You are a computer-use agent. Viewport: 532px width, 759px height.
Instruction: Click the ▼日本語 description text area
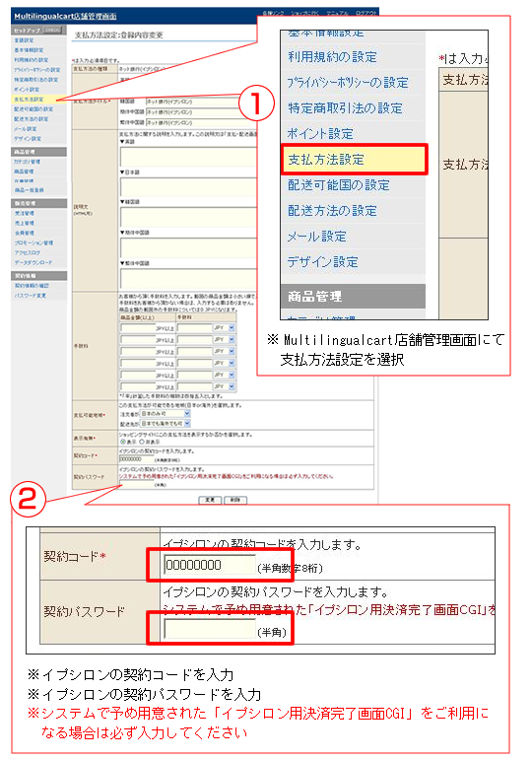click(x=188, y=187)
